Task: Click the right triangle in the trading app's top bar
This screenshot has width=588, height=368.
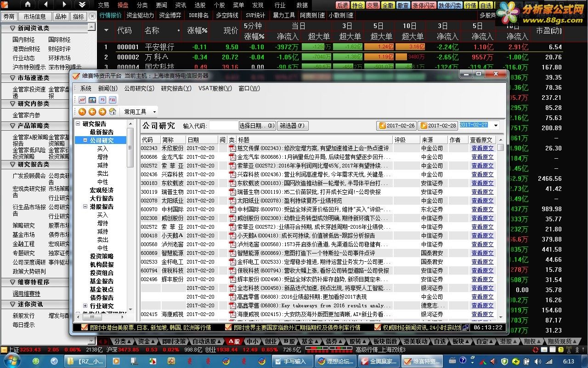Action: pos(63,5)
